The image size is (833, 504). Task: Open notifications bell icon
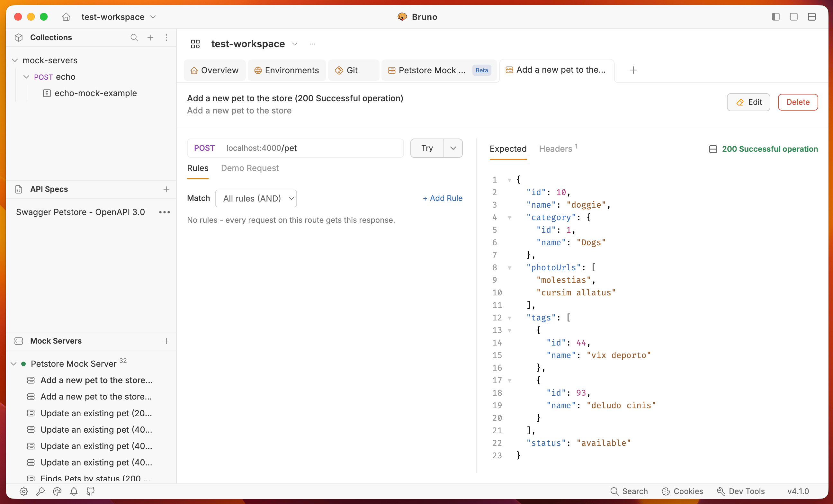[74, 491]
